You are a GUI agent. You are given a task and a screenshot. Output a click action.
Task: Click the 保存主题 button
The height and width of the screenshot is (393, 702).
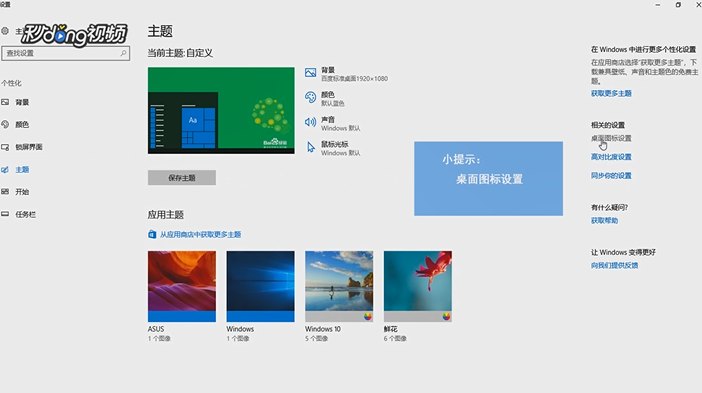(x=182, y=178)
